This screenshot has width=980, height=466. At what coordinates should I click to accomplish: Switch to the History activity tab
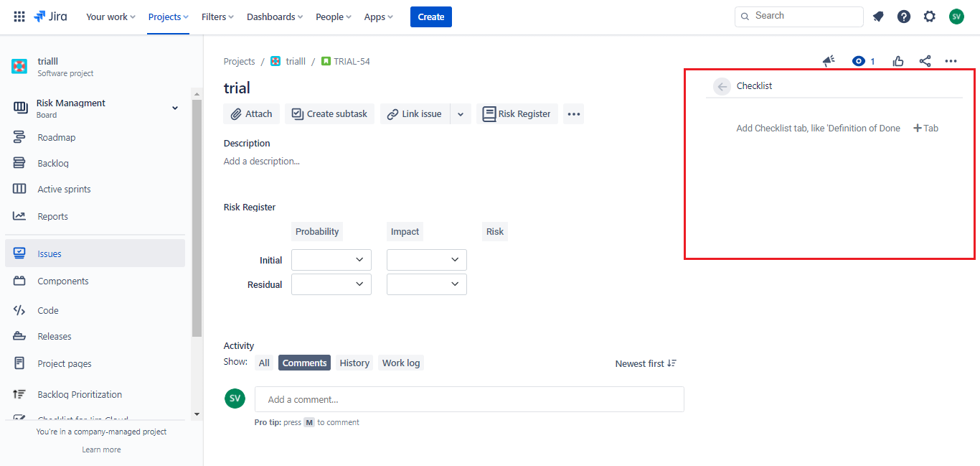[354, 363]
